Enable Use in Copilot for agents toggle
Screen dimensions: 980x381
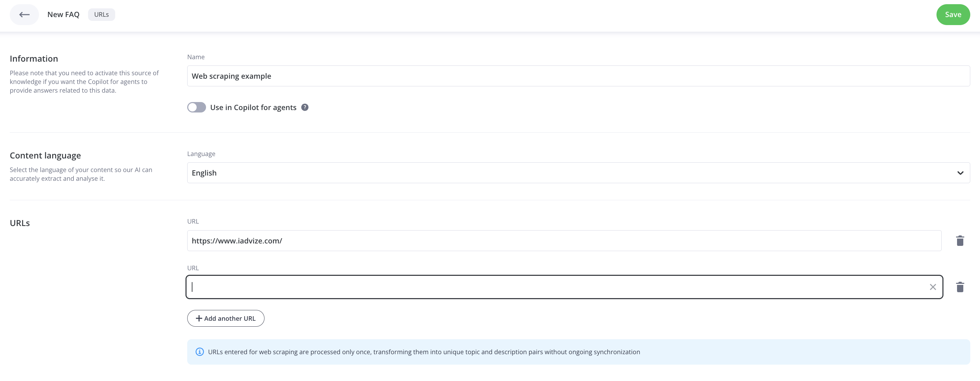click(x=196, y=107)
